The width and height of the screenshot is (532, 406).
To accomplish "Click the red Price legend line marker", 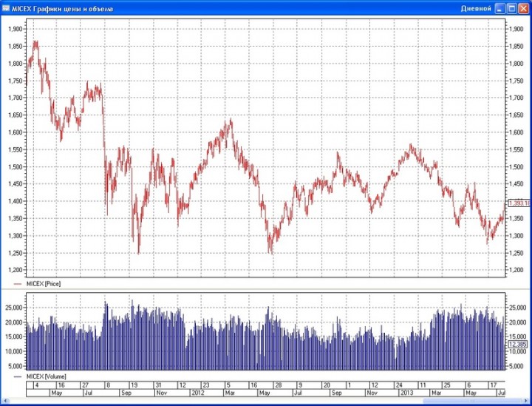I will (x=18, y=284).
